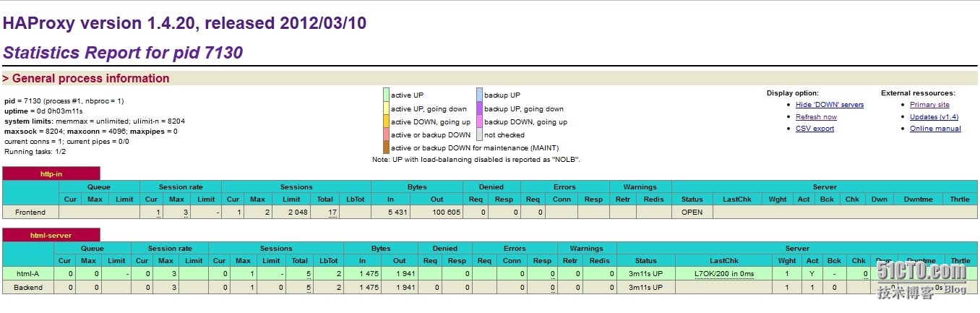The width and height of the screenshot is (980, 313).
Task: Click the LbTot header in html-server table
Action: pyautogui.click(x=329, y=261)
